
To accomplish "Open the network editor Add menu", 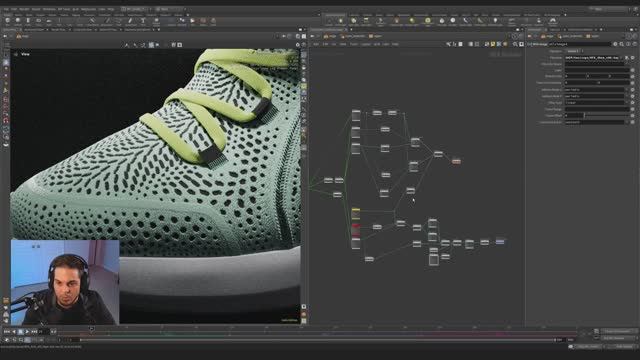I will (x=316, y=44).
